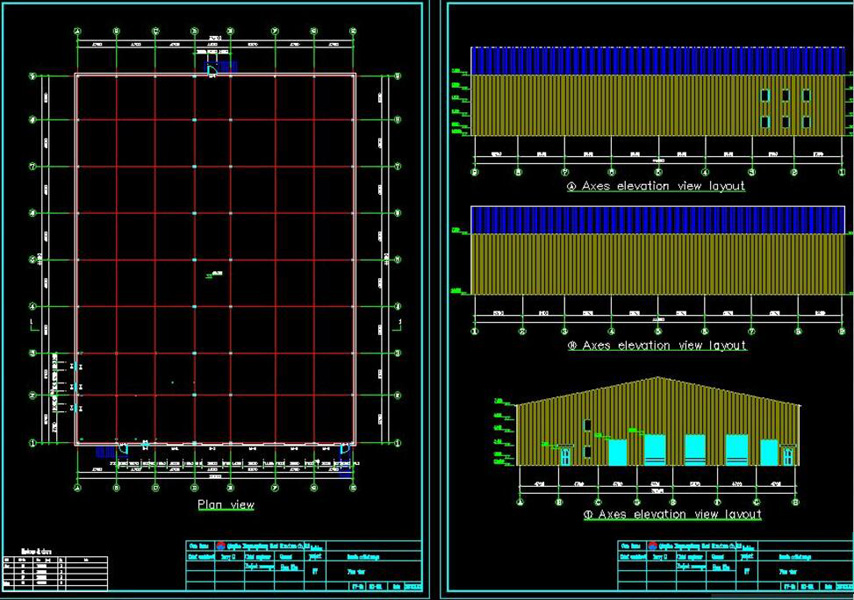Click the elevation level marker inside plan center
Screen dimensions: 854x600
tap(214, 273)
